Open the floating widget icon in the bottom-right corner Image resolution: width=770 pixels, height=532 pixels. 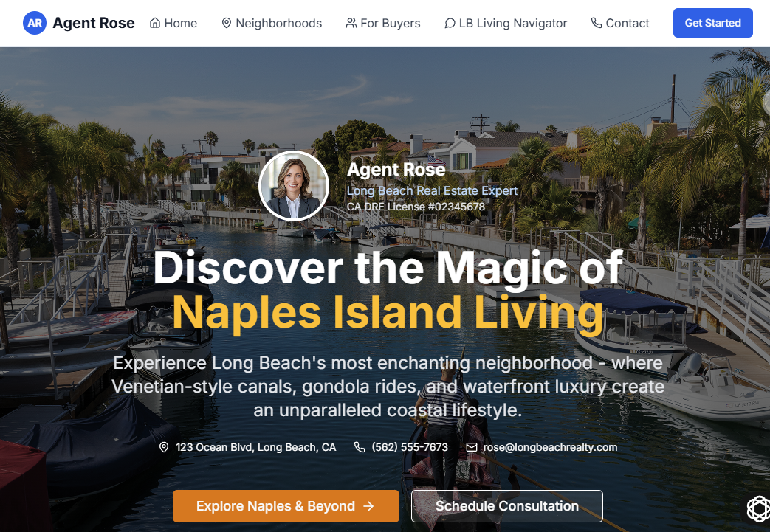click(758, 508)
